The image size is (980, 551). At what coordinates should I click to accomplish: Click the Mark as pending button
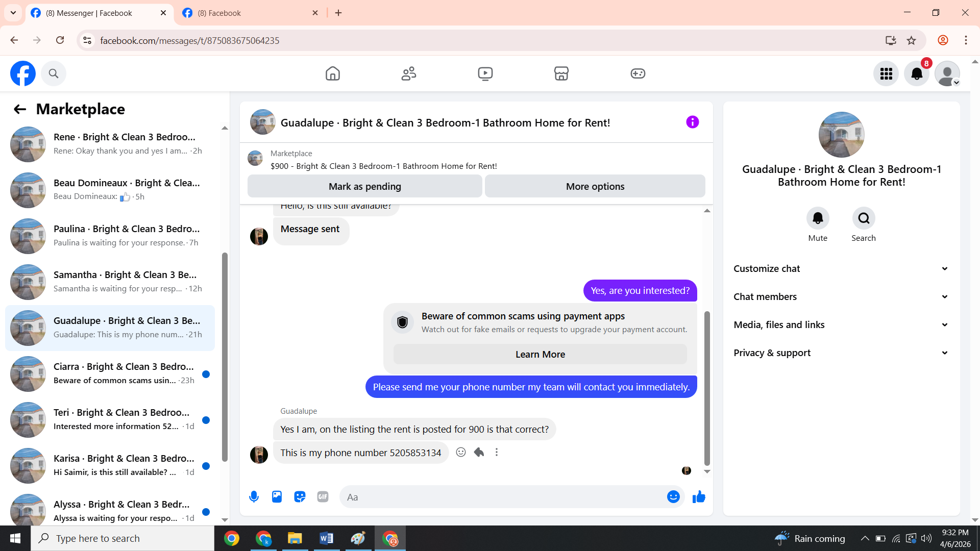click(364, 187)
